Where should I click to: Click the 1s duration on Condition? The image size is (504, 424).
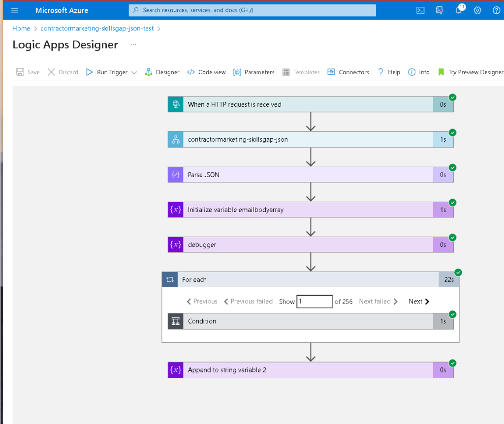[443, 321]
